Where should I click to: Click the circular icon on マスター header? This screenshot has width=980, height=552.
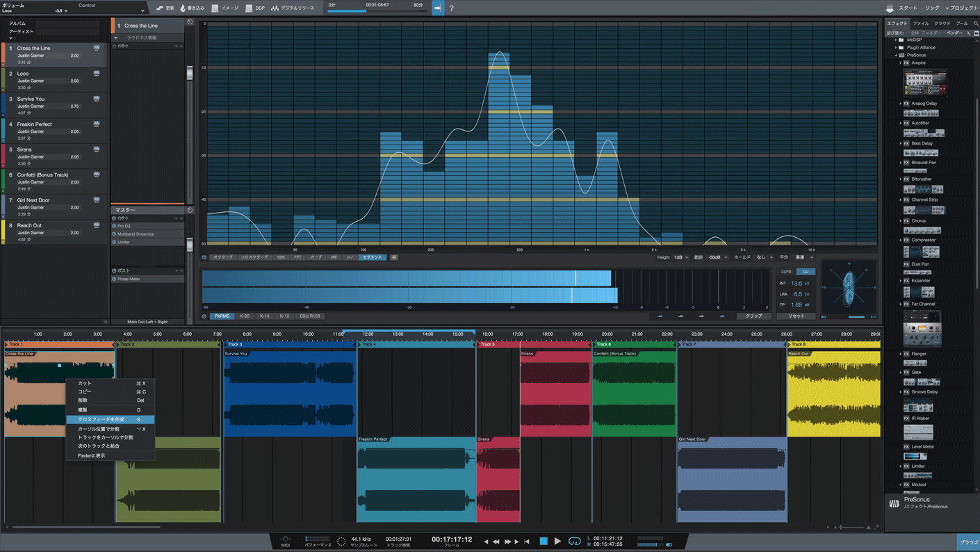point(190,210)
